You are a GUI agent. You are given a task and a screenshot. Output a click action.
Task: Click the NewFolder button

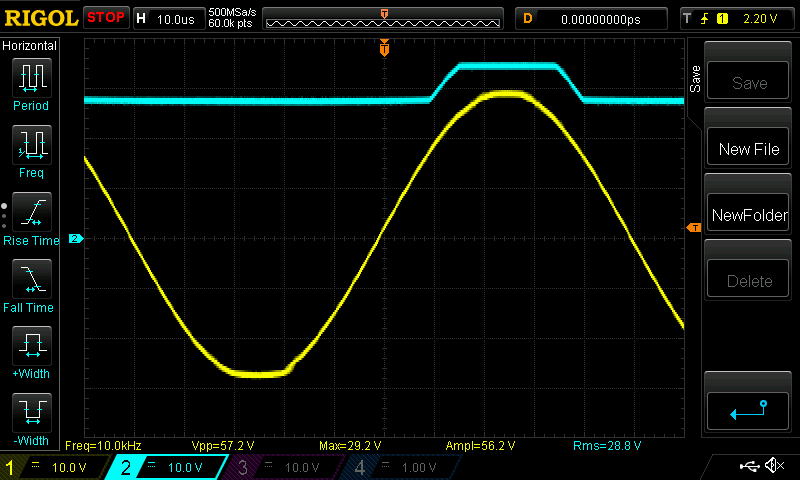(748, 213)
